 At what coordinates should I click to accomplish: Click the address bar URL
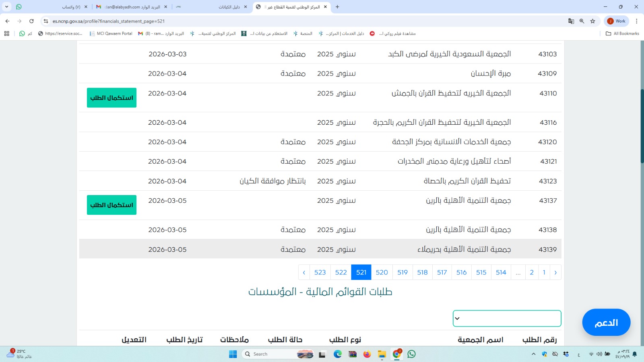[x=109, y=21]
